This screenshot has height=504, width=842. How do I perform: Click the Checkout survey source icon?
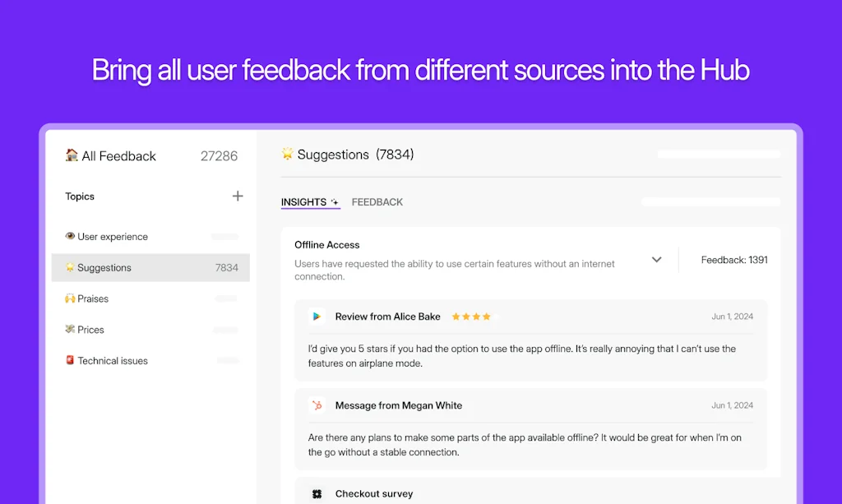[x=317, y=494]
